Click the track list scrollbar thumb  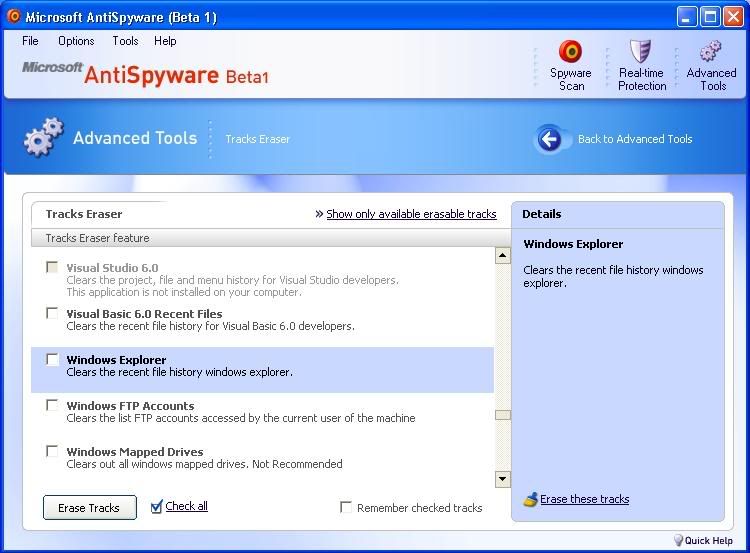point(502,415)
